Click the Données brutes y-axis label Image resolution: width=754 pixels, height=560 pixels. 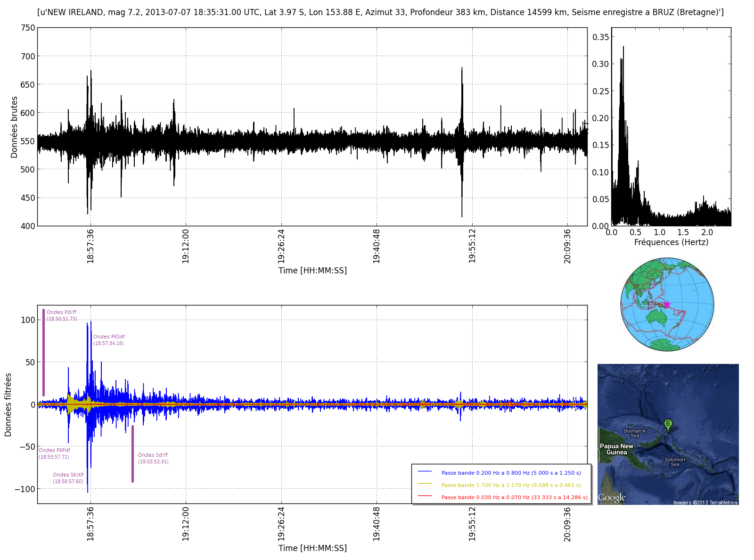(x=14, y=127)
